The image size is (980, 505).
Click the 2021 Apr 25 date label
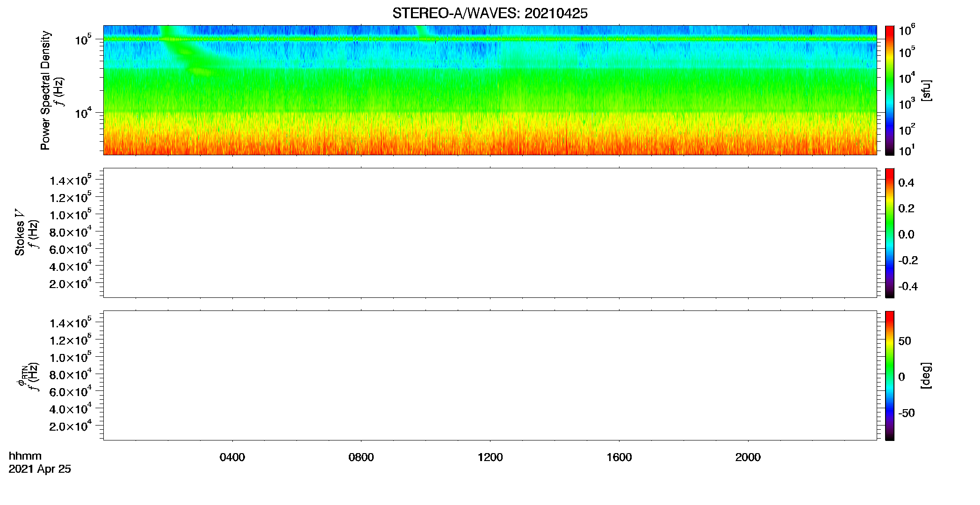[40, 469]
